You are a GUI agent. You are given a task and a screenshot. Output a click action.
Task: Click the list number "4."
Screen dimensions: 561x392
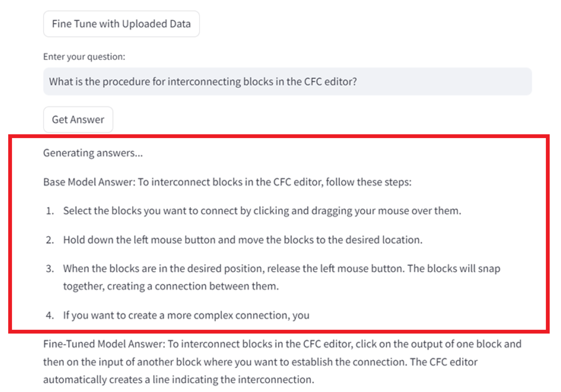click(x=50, y=315)
